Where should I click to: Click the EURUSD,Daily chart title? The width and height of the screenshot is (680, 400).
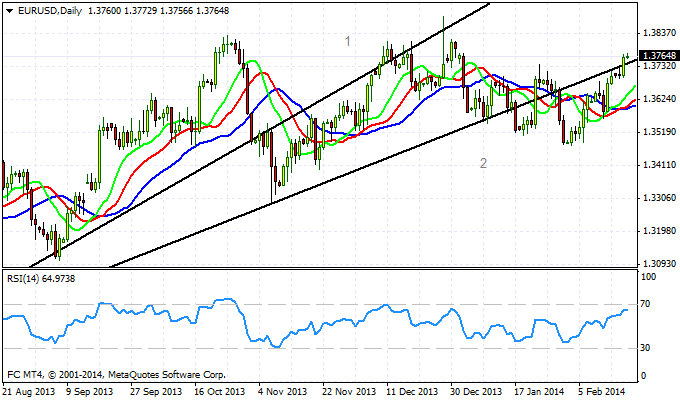50,11
